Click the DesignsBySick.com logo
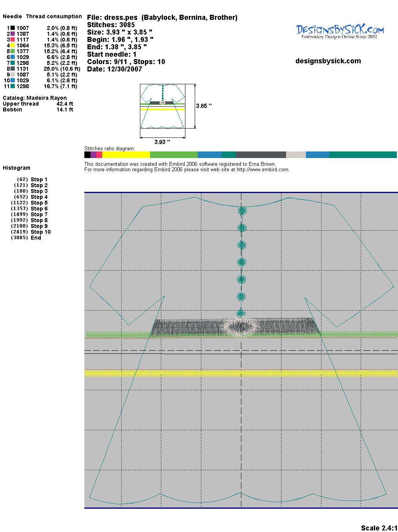 [340, 31]
